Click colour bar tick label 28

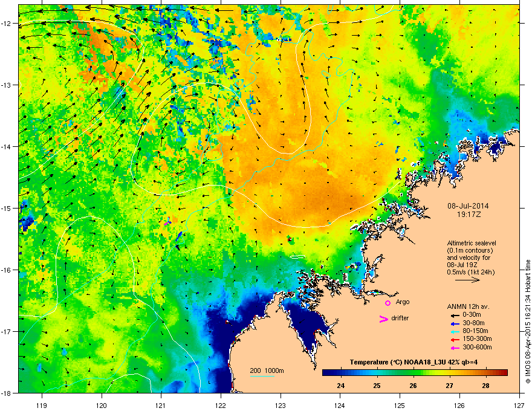click(x=485, y=386)
